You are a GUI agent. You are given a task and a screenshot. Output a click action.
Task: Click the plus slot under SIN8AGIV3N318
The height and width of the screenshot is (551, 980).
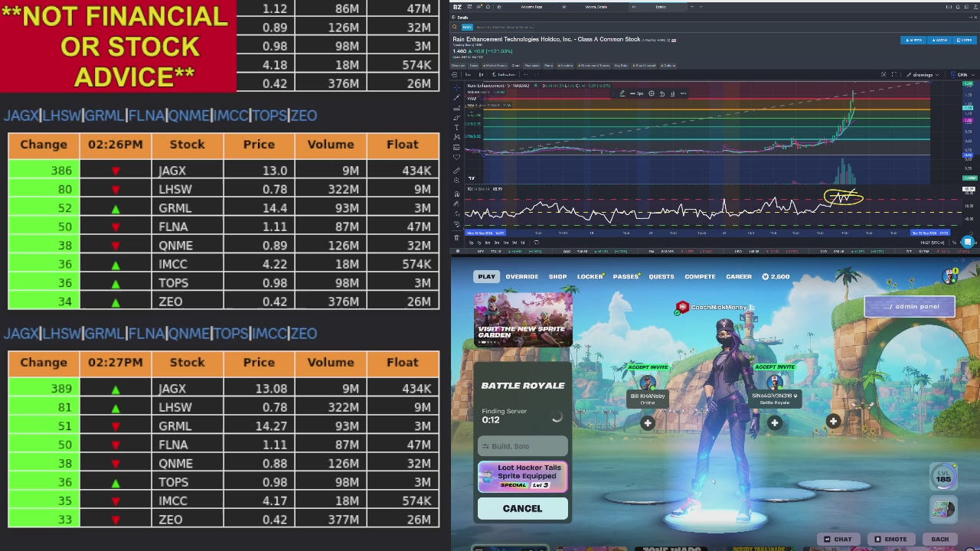click(x=775, y=422)
